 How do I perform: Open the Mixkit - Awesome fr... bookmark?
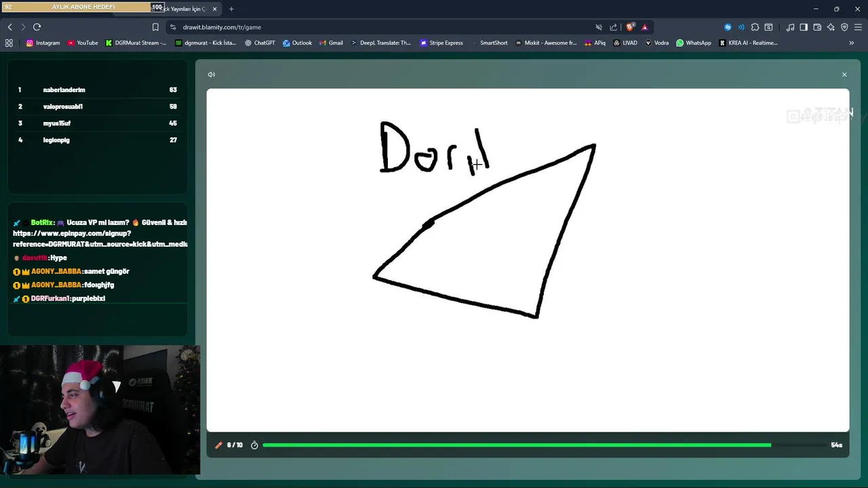coord(546,43)
